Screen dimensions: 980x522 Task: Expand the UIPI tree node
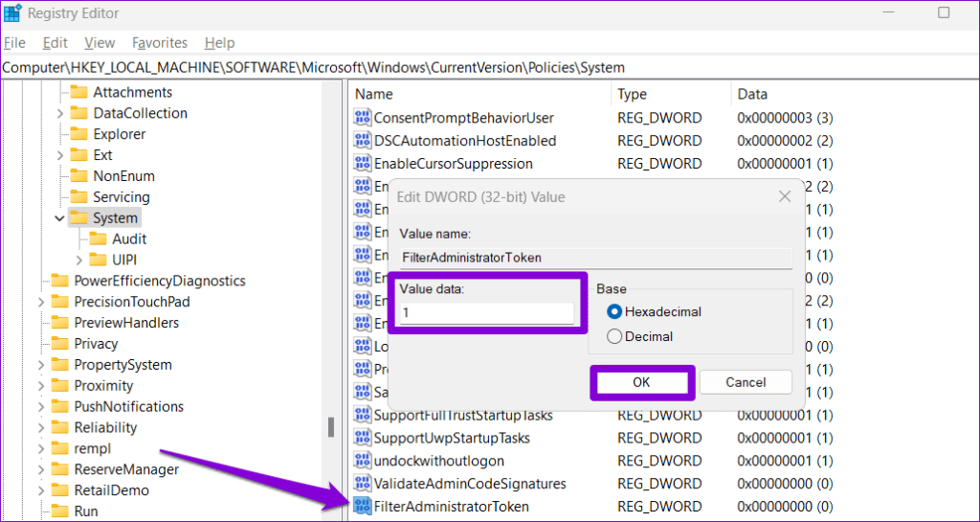tap(79, 260)
